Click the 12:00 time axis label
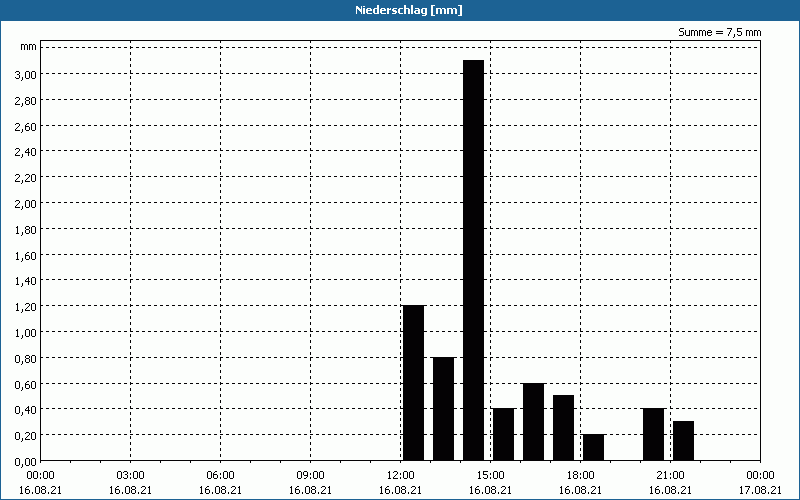Viewport: 800px width, 500px height. point(401,476)
